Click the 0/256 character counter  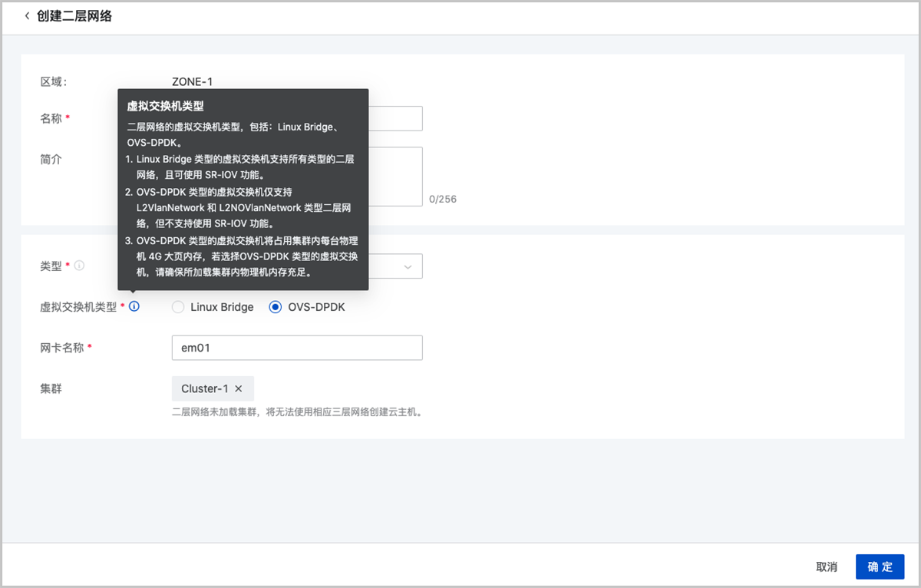[443, 200]
